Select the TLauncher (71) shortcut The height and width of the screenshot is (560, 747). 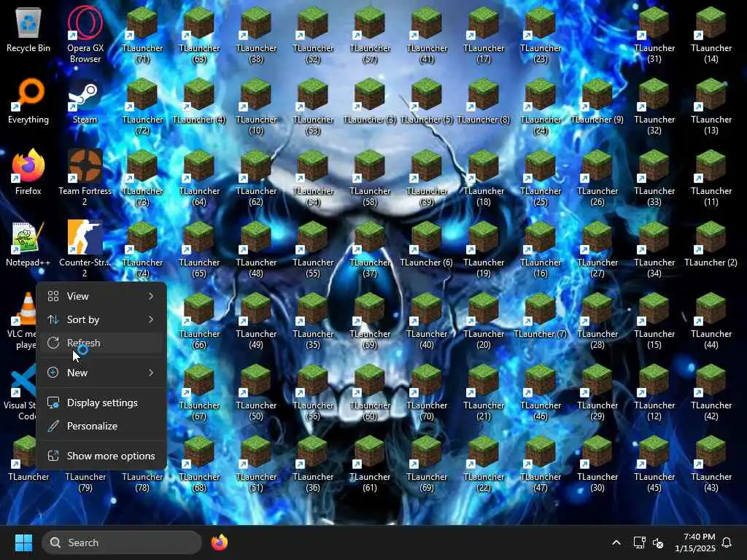(142, 35)
